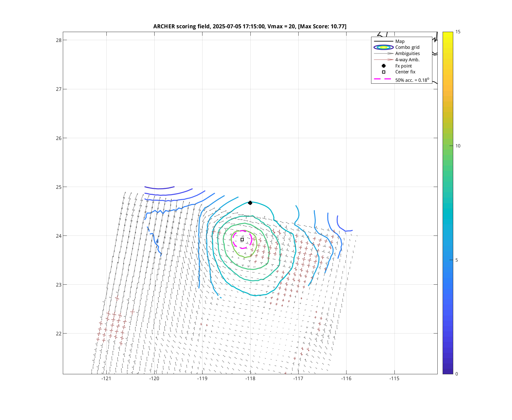Image resolution: width=512 pixels, height=420 pixels.
Task: Click the black Map line sample in legend
Action: (384, 41)
